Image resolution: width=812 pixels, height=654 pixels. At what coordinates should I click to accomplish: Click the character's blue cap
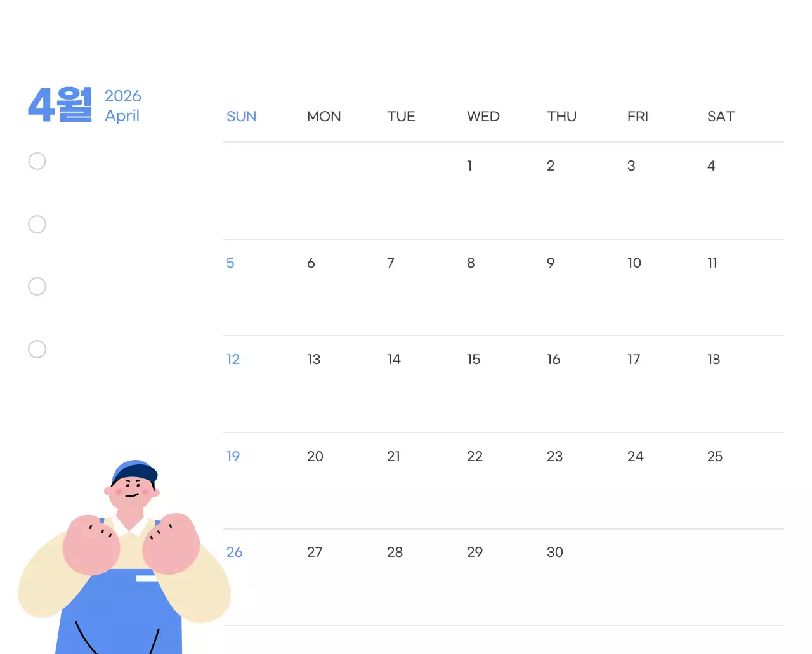pos(132,471)
